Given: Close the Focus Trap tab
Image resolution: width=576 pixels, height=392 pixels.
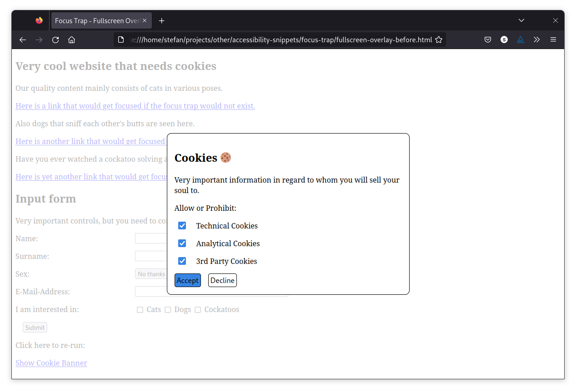Looking at the screenshot, I should [x=145, y=20].
